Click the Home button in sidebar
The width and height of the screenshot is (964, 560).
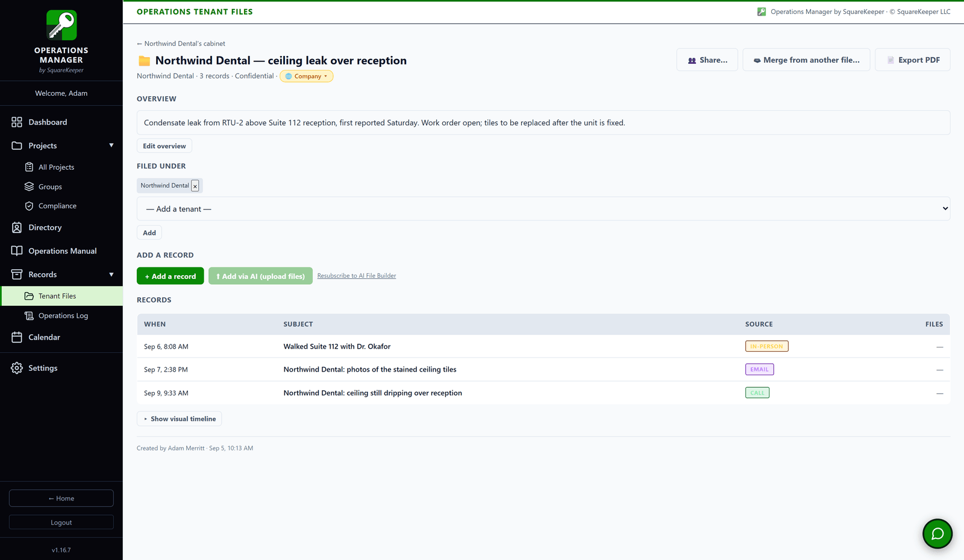(61, 499)
